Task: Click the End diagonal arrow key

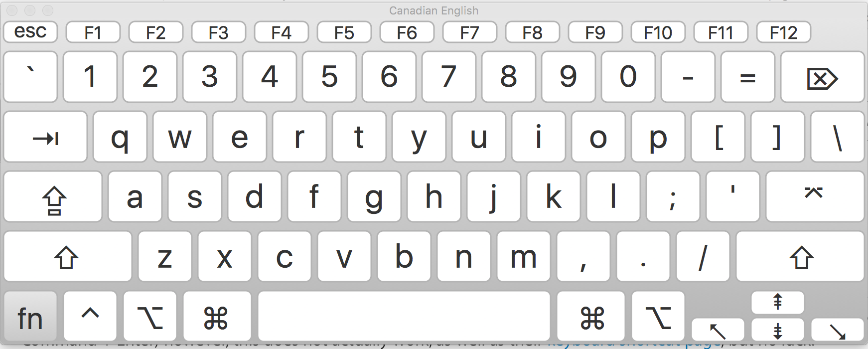Action: 838,330
